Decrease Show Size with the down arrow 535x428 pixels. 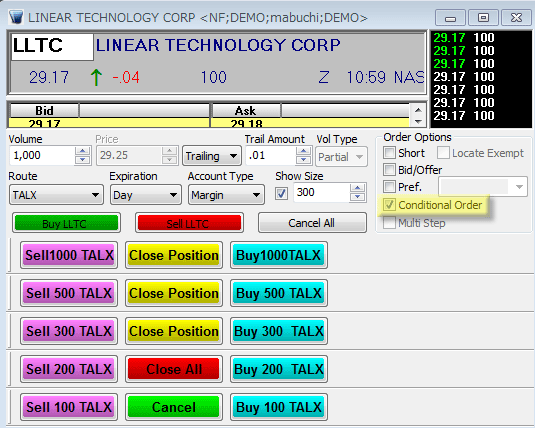[358, 197]
